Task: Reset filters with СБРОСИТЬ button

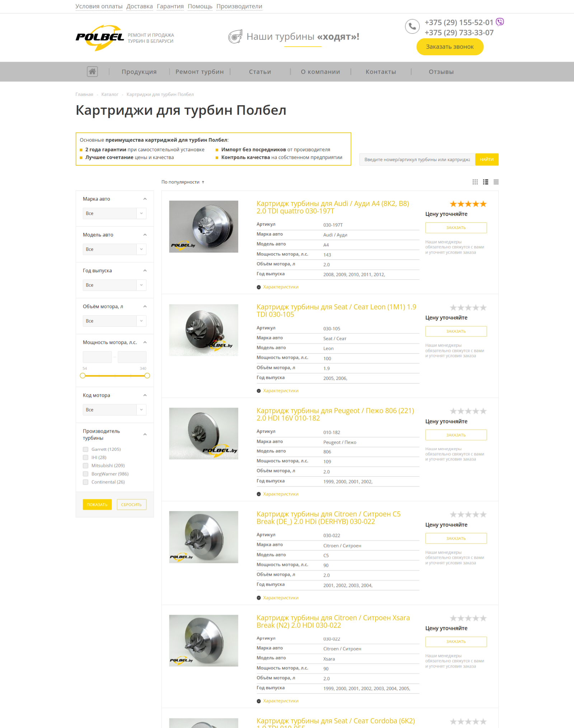Action: click(x=132, y=504)
